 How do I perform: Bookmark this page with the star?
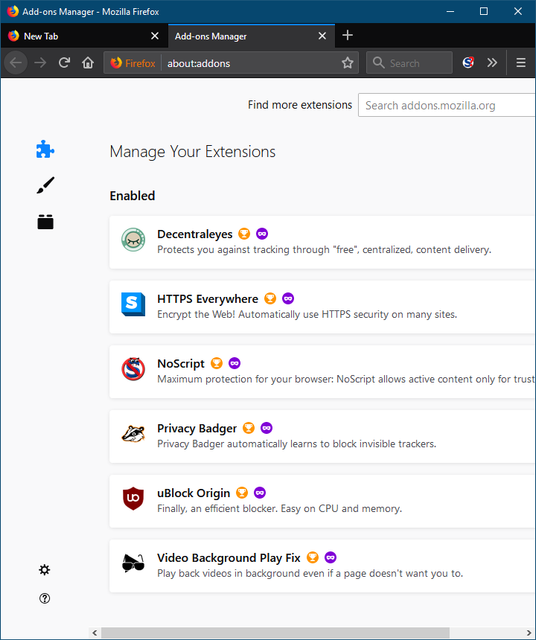(x=347, y=63)
